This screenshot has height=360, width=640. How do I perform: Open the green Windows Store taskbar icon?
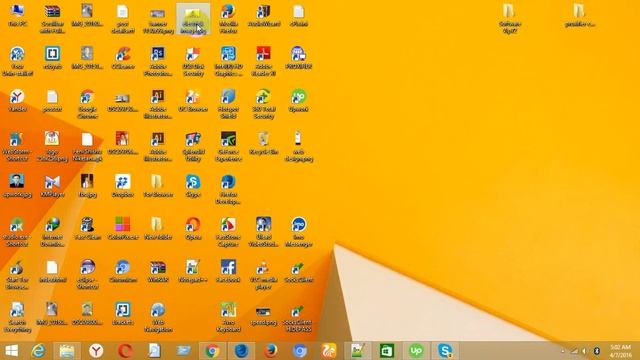386,351
